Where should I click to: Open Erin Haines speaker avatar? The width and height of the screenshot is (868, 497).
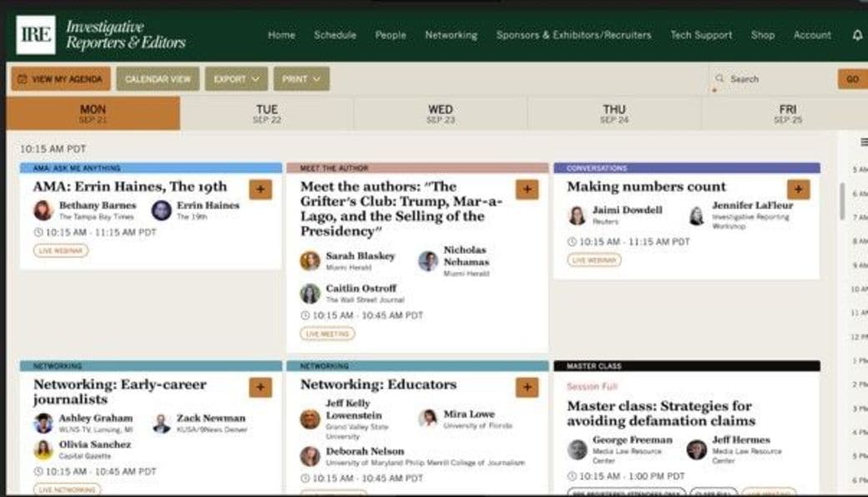pyautogui.click(x=162, y=210)
